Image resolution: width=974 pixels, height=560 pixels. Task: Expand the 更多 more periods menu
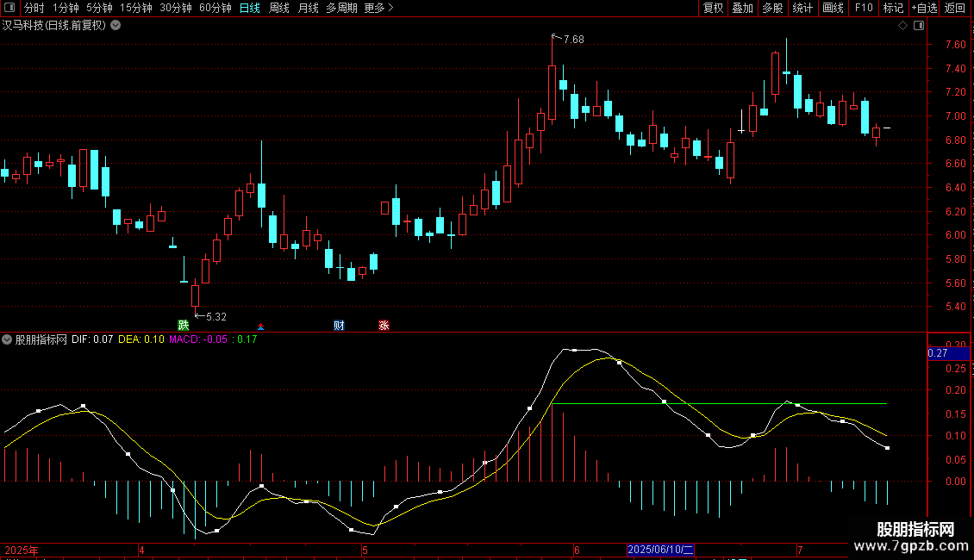coord(379,8)
